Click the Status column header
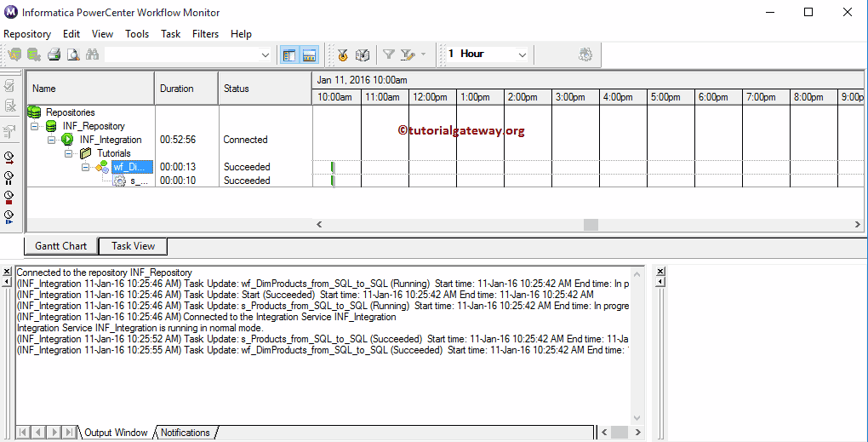 tap(266, 89)
